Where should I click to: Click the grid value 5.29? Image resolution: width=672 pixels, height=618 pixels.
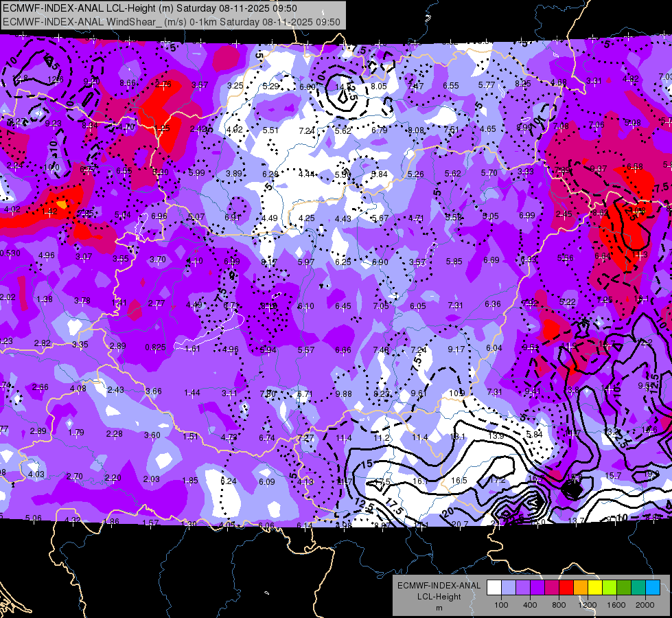click(271, 87)
